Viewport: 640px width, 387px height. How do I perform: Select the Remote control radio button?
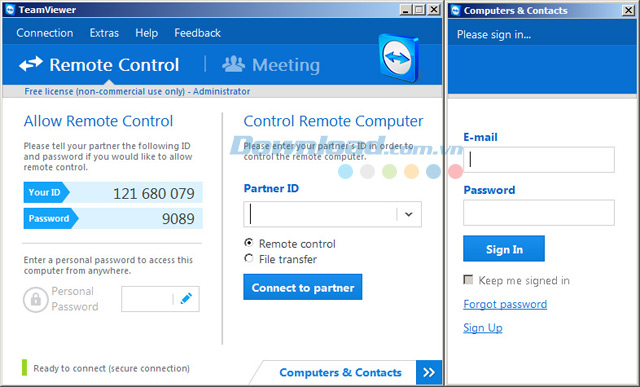tap(249, 243)
